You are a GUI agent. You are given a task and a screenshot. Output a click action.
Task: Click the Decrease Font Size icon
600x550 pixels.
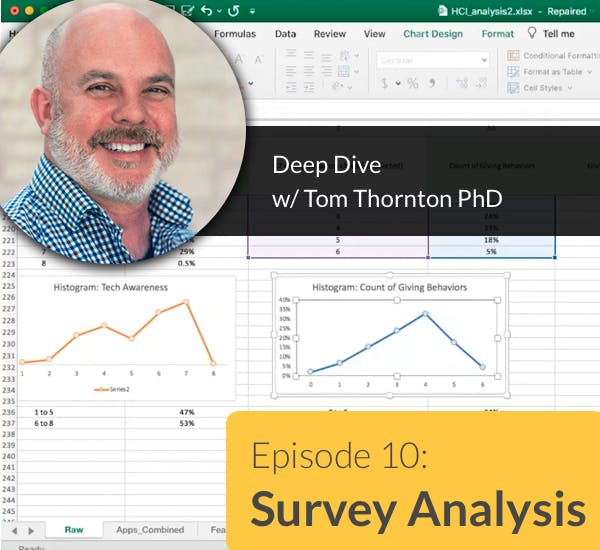pos(259,60)
